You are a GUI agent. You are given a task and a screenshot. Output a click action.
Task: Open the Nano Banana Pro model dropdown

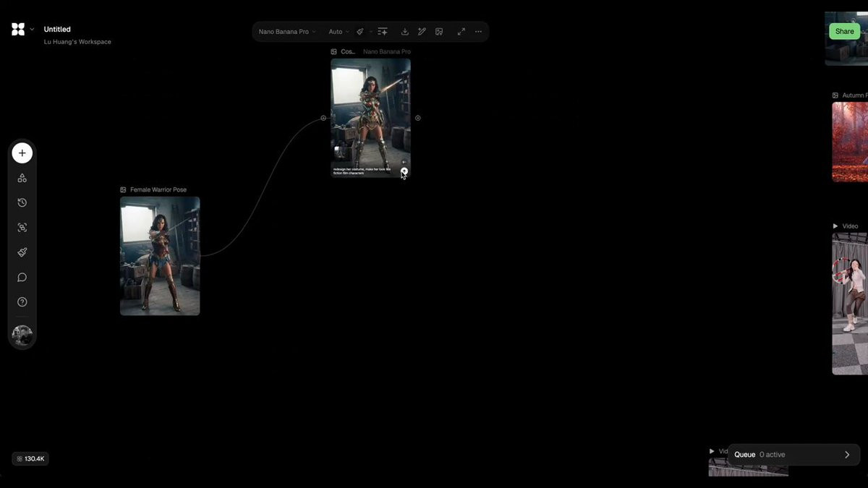(287, 32)
